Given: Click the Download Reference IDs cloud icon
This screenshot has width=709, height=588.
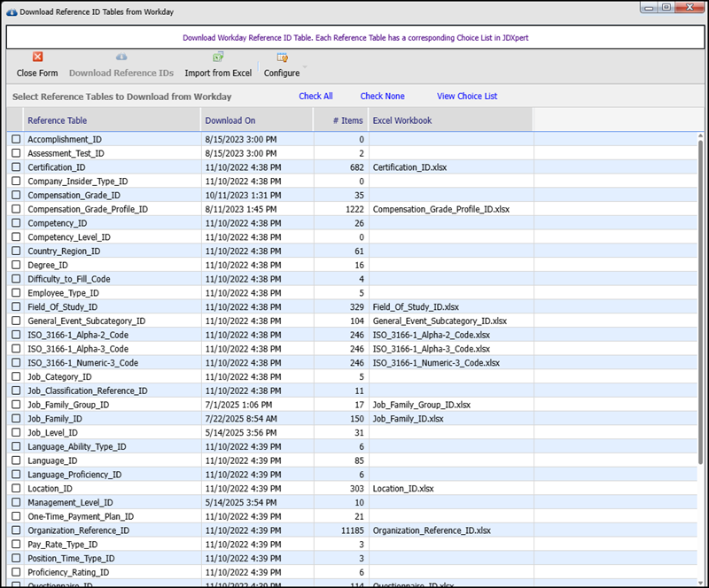Looking at the screenshot, I should point(121,57).
